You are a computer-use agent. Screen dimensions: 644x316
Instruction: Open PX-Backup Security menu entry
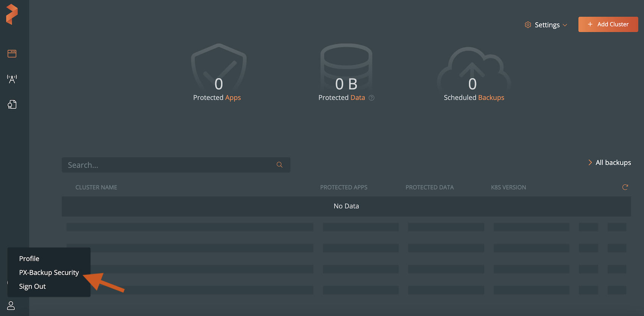tap(49, 272)
